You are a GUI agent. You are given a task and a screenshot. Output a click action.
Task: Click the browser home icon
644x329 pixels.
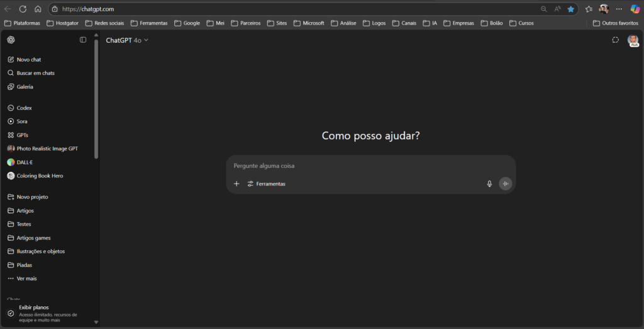click(x=38, y=9)
